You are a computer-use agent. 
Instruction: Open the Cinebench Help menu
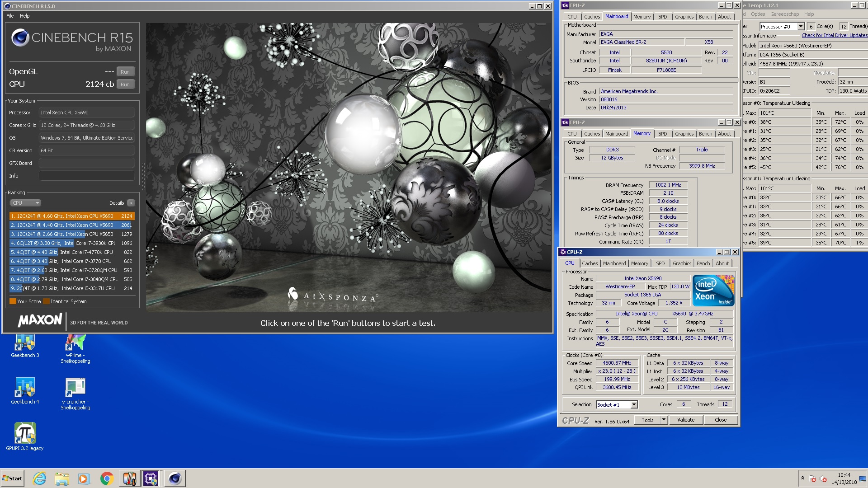coord(25,16)
